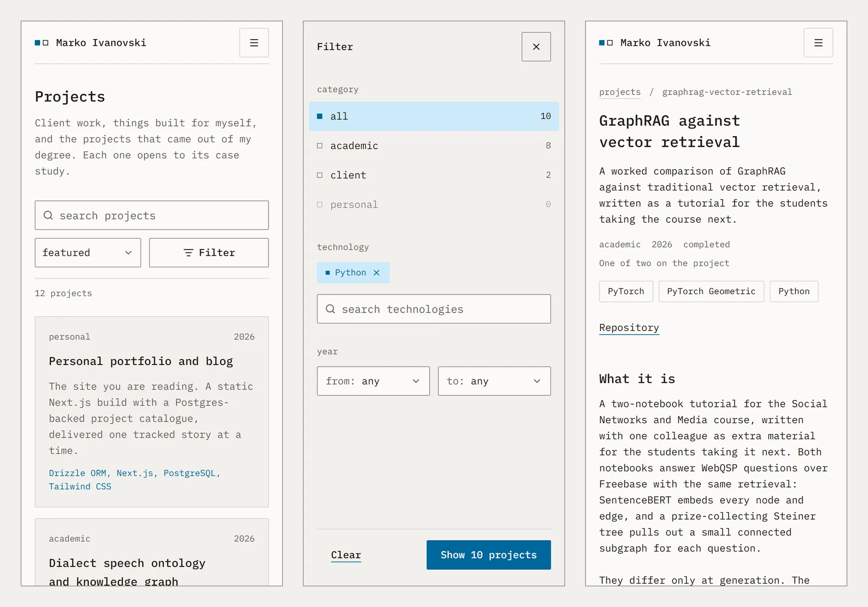
Task: Open the 'from: any' year dropdown
Action: (x=373, y=381)
